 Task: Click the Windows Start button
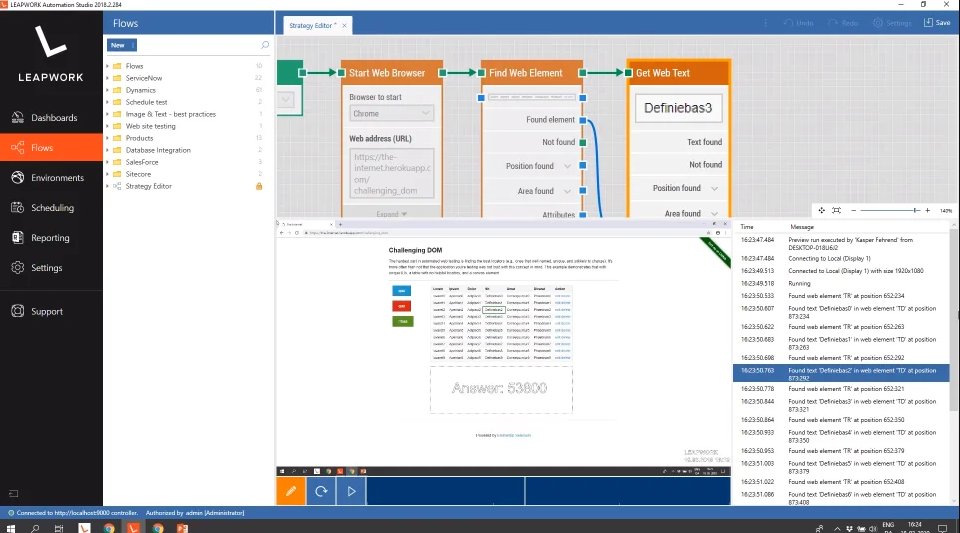[x=10, y=528]
